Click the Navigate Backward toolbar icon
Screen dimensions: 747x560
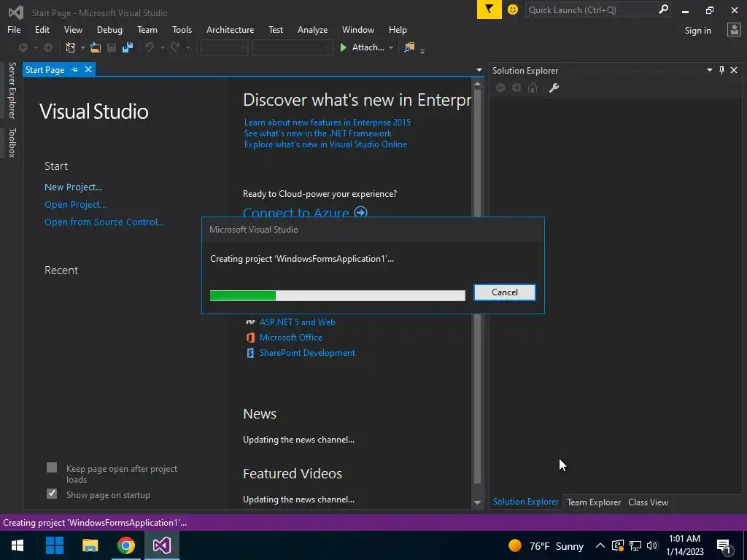pyautogui.click(x=23, y=47)
